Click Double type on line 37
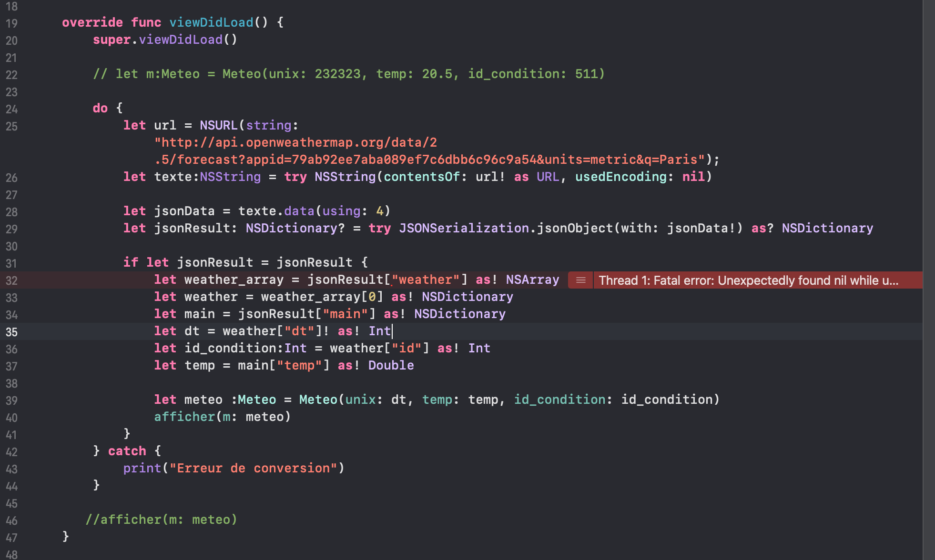 [391, 365]
